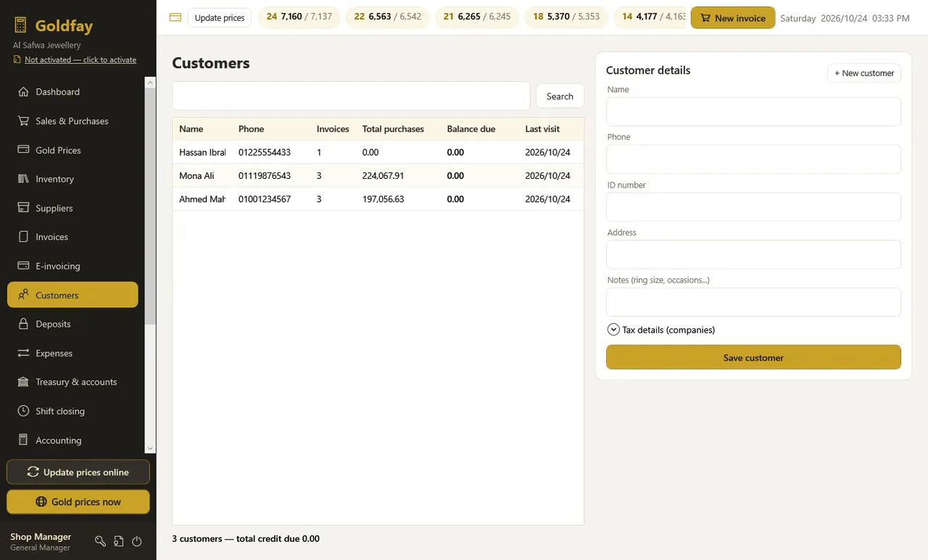
Task: Expand the Tax details (companies) section
Action: click(613, 330)
